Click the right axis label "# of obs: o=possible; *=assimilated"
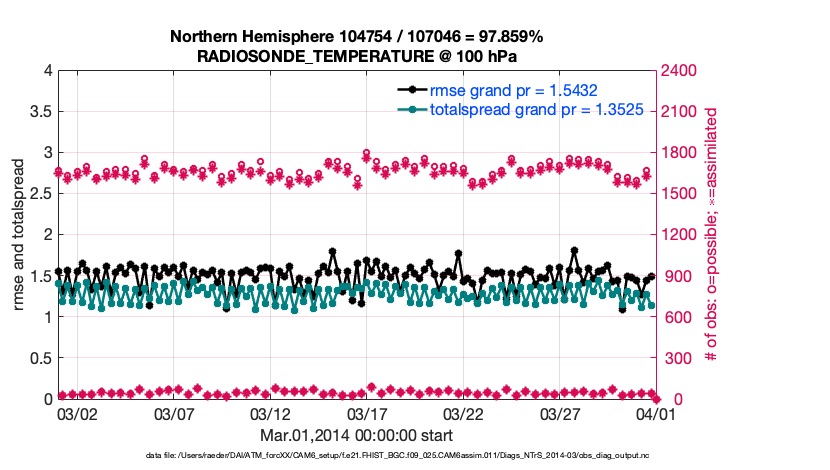Viewport: 830px width, 470px height. tap(711, 234)
